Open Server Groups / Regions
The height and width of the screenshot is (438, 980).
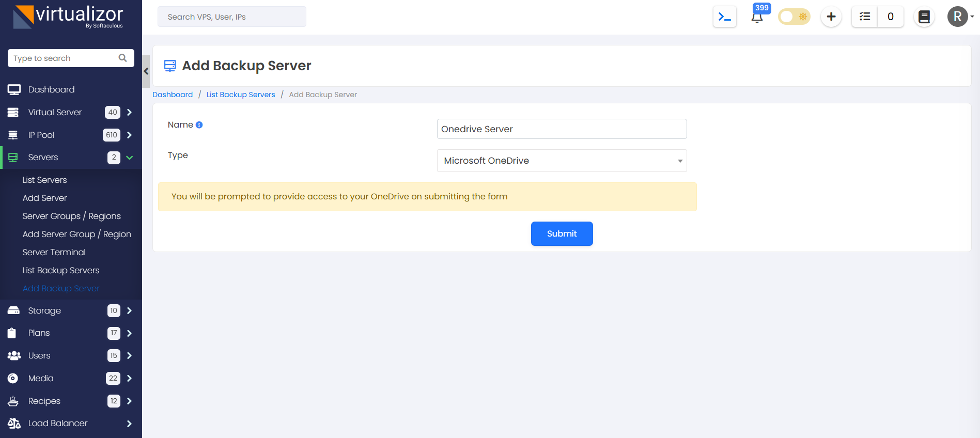tap(71, 216)
